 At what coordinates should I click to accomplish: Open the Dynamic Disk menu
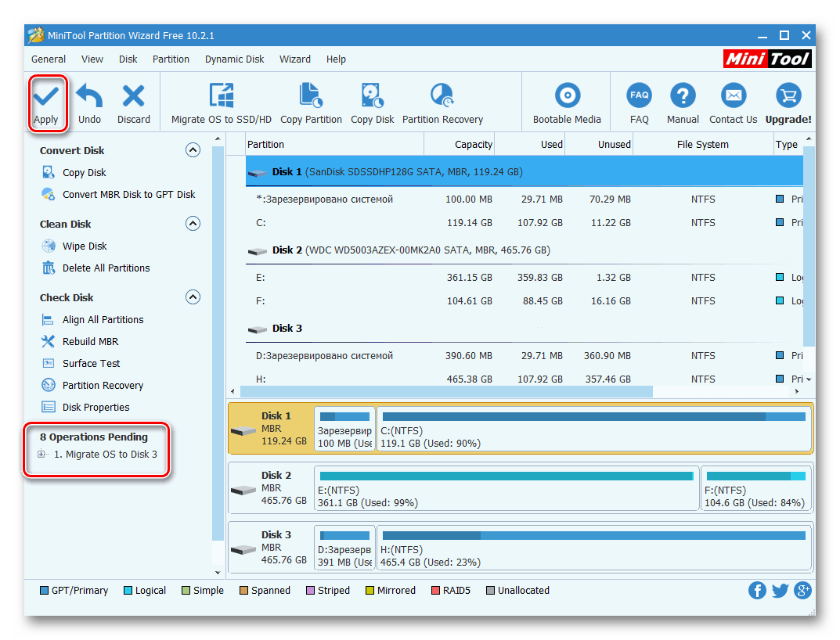point(234,59)
